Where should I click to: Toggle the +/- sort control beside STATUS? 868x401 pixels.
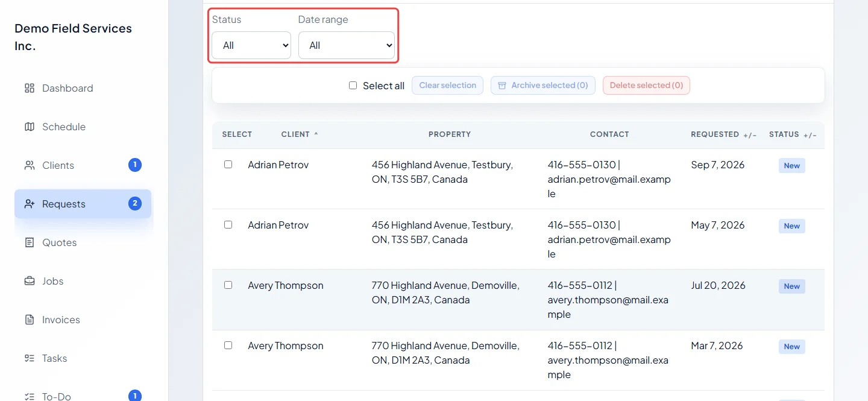pos(810,135)
